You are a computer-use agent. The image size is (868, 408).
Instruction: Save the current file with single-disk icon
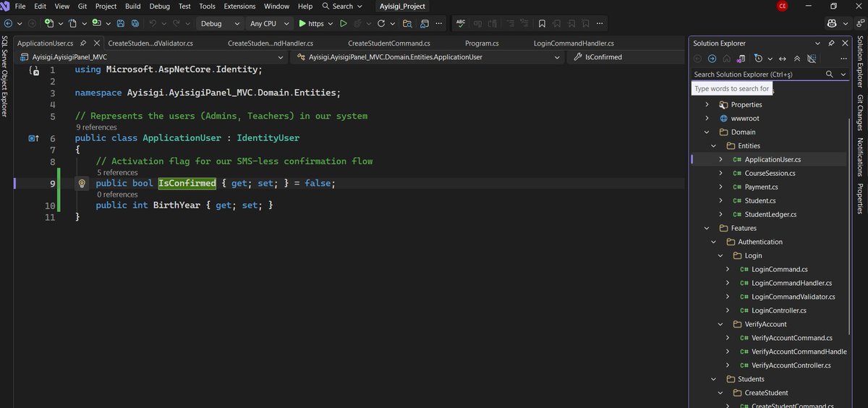(120, 23)
